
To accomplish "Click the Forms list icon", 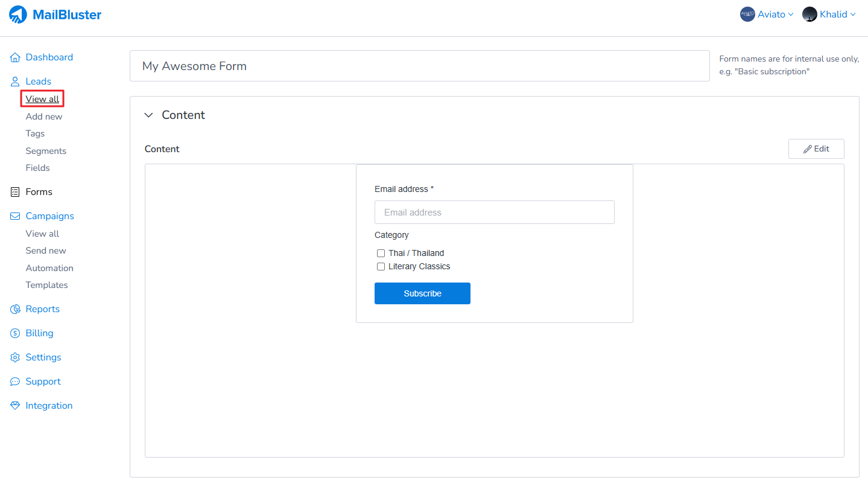I will (x=15, y=192).
